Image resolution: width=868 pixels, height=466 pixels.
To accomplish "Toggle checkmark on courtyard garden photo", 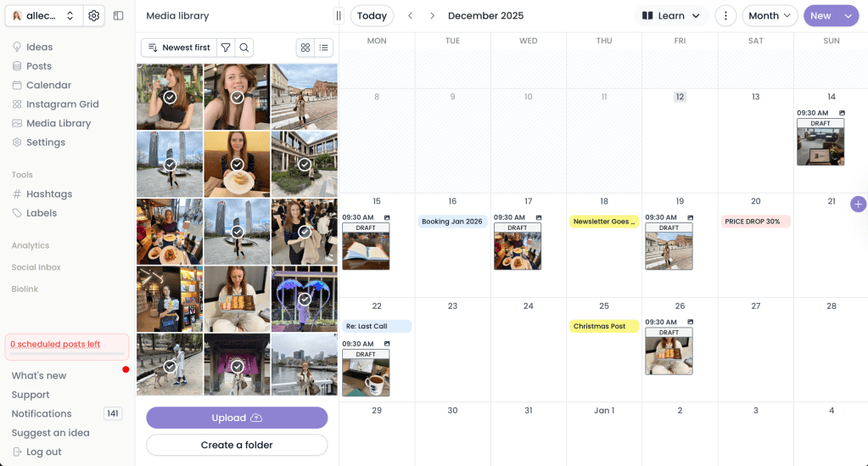I will [x=305, y=165].
